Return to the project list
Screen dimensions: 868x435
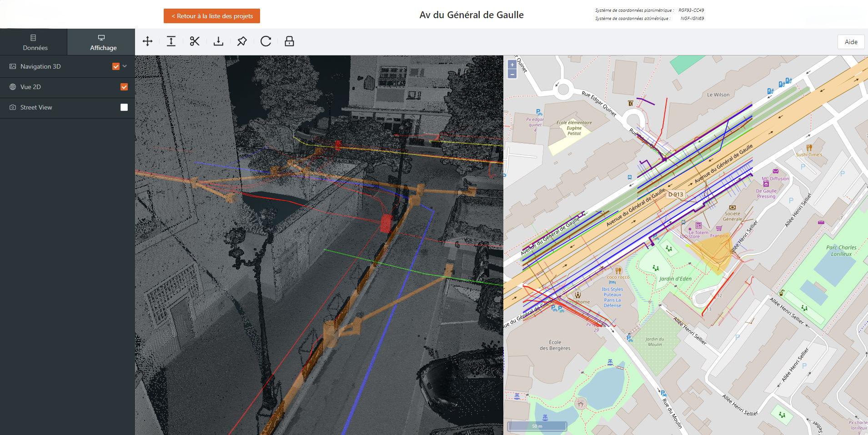(x=212, y=16)
